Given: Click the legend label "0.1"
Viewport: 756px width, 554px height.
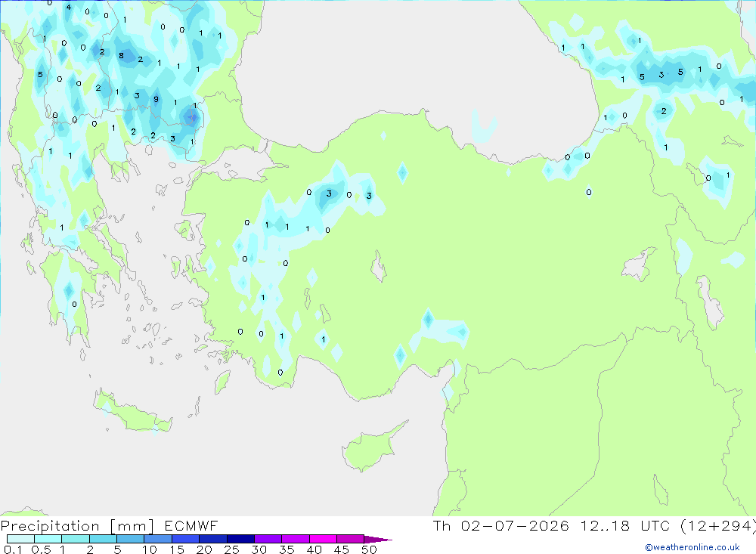Looking at the screenshot, I should coord(13,549).
